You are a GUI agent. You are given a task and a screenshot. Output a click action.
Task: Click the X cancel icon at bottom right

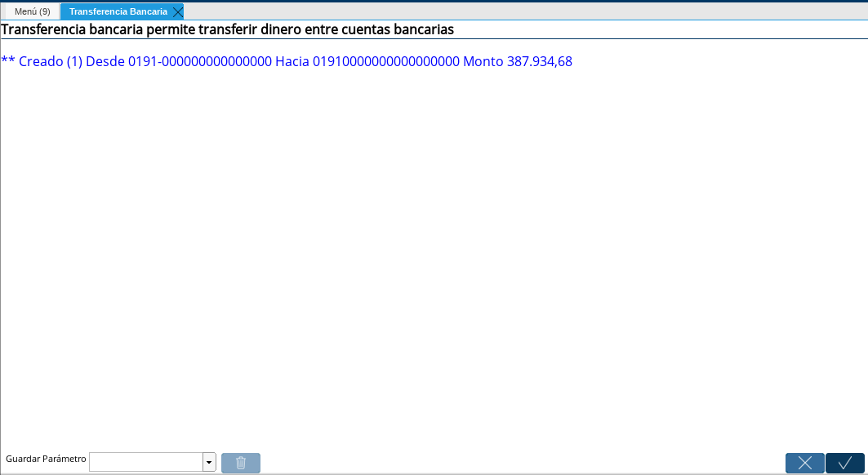point(804,463)
